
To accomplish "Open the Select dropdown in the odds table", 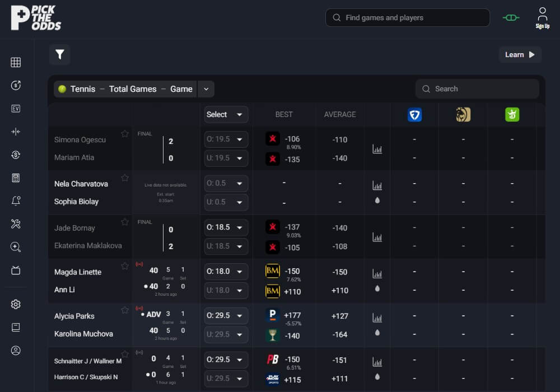I will [226, 114].
